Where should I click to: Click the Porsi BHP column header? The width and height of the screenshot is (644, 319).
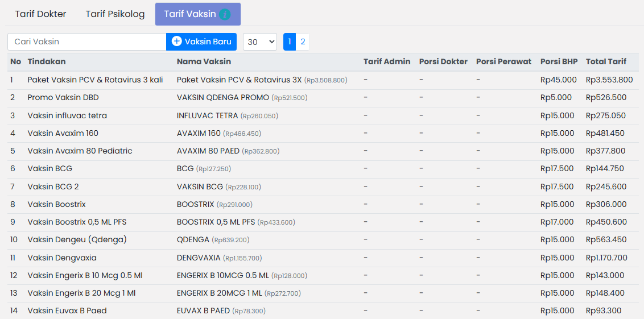click(559, 61)
